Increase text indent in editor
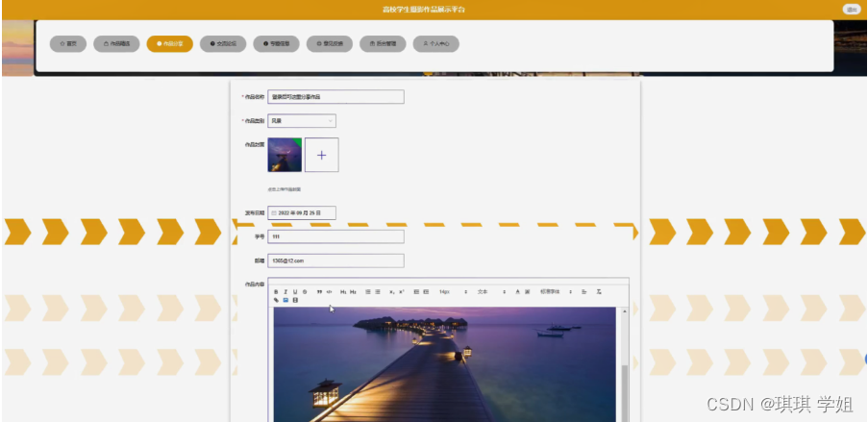 click(x=426, y=292)
